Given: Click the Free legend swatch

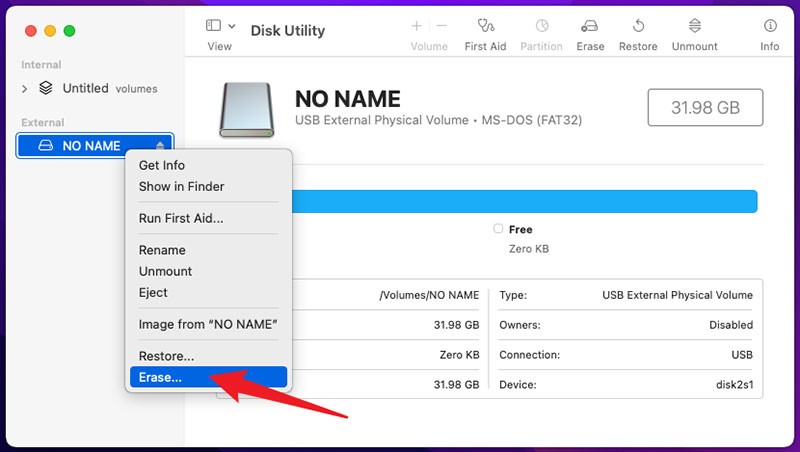Looking at the screenshot, I should 498,229.
